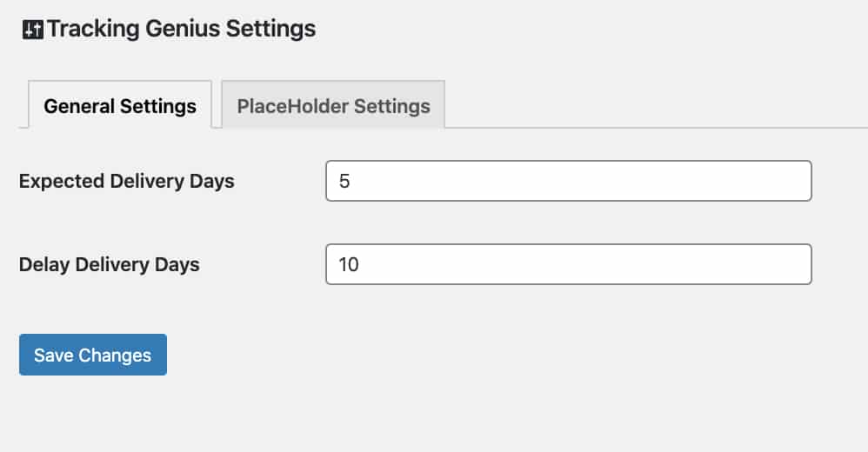Place cursor in the field showing 10

[x=568, y=264]
